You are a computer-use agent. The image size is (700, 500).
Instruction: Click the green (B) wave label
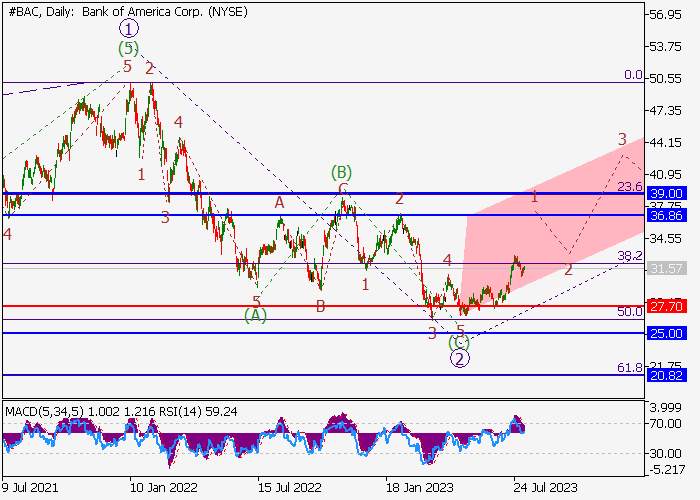click(x=342, y=172)
